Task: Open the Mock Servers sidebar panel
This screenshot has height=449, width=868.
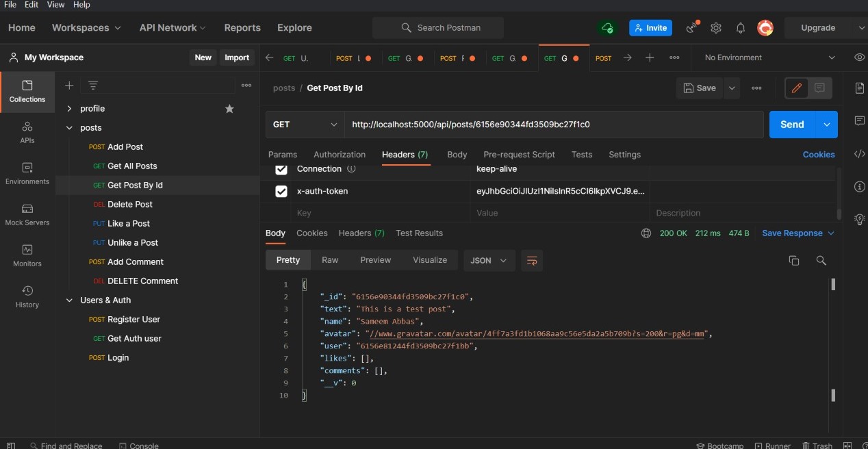Action: [x=27, y=215]
